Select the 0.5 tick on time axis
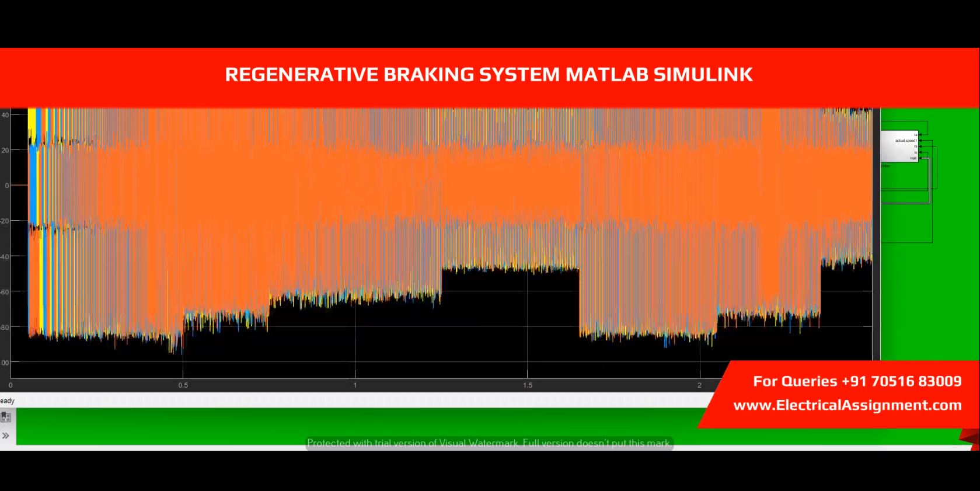980x491 pixels. coord(183,385)
